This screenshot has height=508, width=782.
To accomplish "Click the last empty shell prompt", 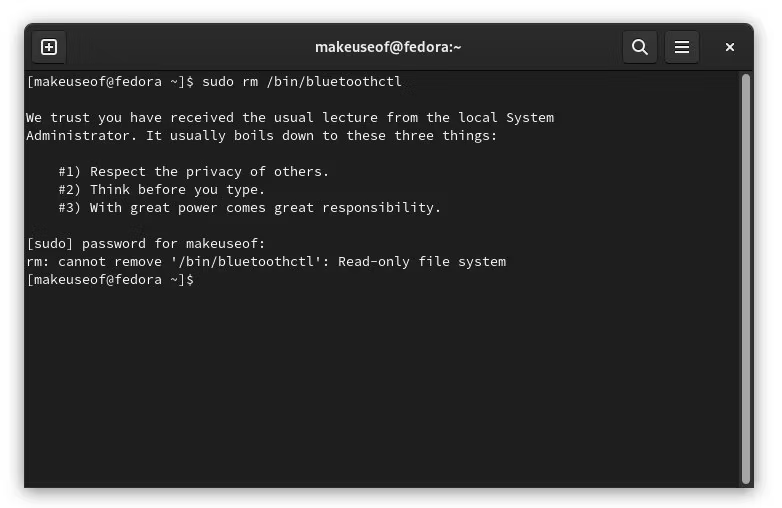I will coord(110,280).
